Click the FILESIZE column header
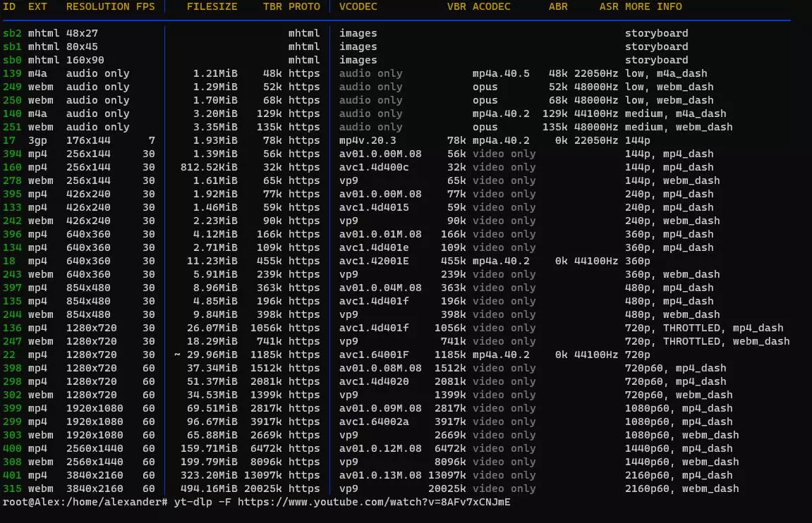 pyautogui.click(x=212, y=6)
